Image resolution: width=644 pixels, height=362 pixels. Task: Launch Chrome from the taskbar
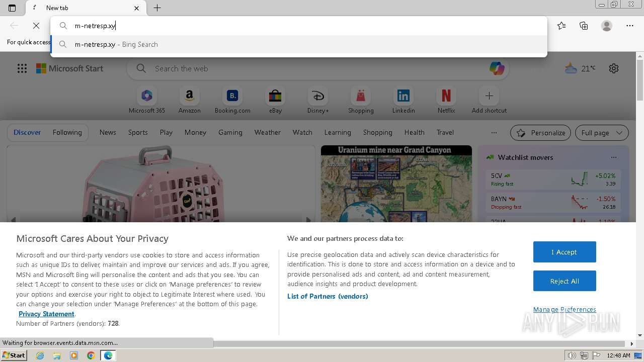tap(91, 355)
